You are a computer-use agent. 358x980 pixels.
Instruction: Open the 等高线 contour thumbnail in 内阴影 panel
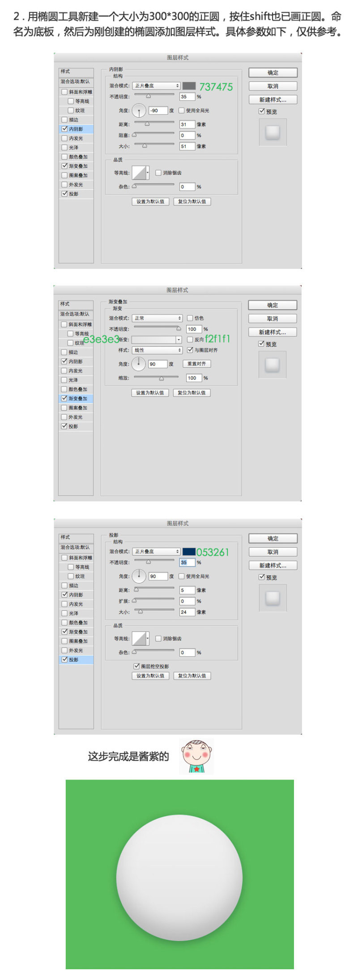139,173
